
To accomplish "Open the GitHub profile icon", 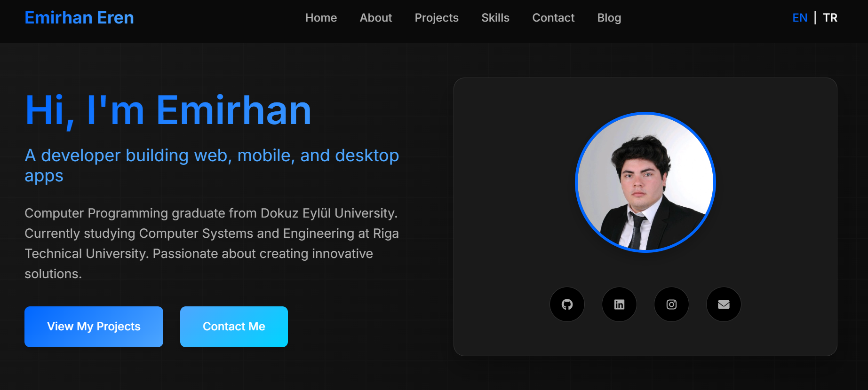I will coord(567,304).
